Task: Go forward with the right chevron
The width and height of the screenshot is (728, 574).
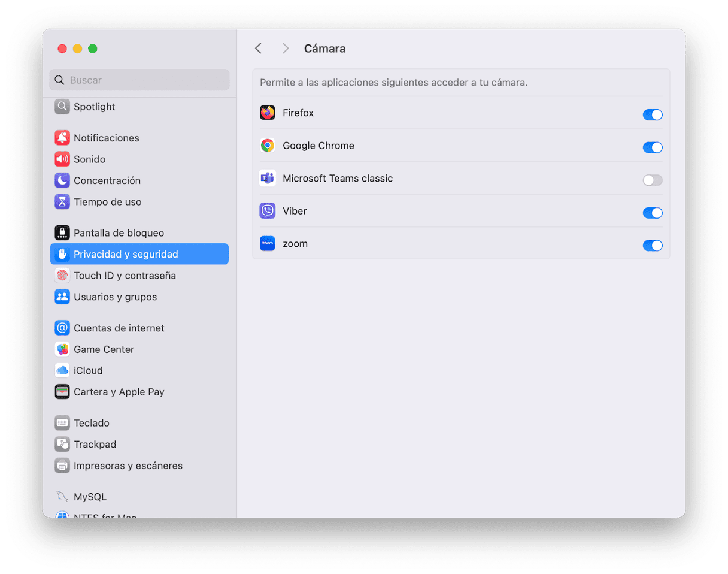Action: point(286,49)
